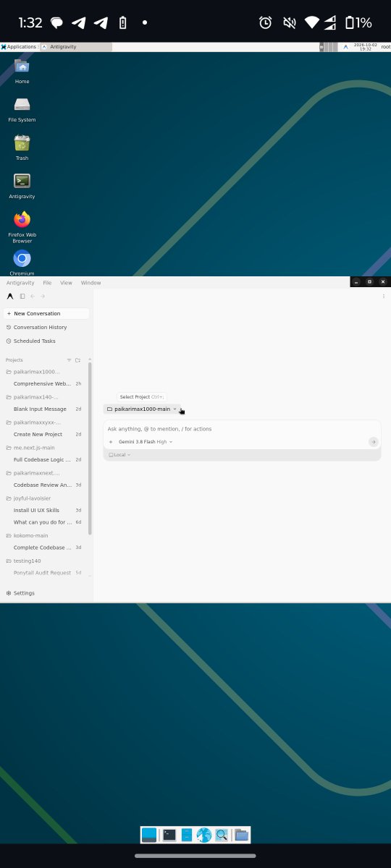Open Conversation History
391x868 pixels.
point(46,327)
